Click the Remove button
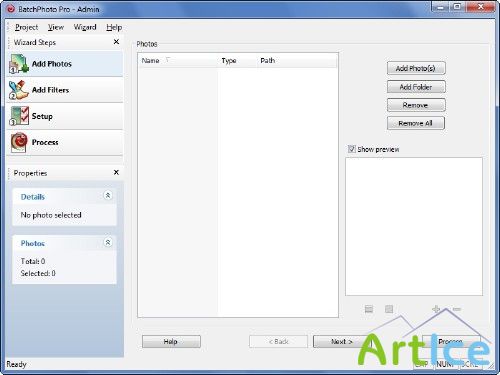The width and height of the screenshot is (500, 375). [416, 105]
